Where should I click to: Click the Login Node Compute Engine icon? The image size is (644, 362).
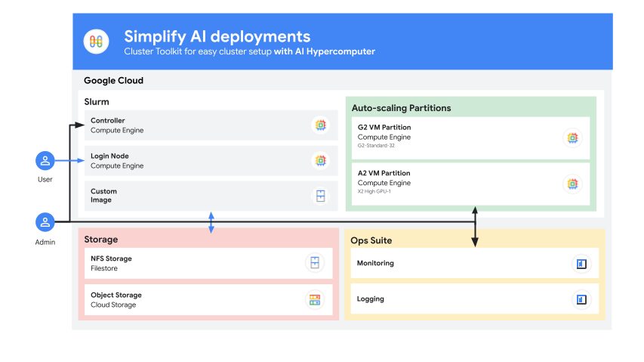coord(320,160)
